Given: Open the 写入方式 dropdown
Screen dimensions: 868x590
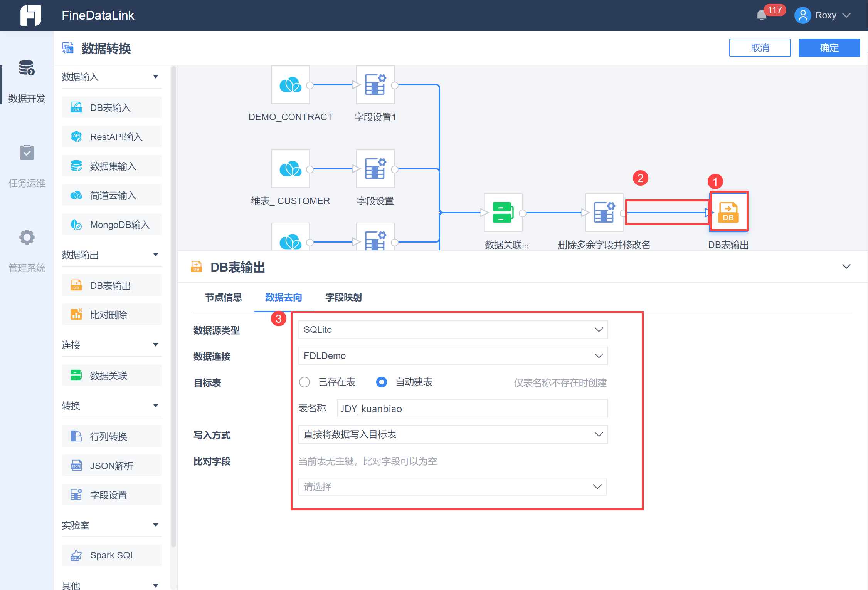Looking at the screenshot, I should (x=453, y=434).
